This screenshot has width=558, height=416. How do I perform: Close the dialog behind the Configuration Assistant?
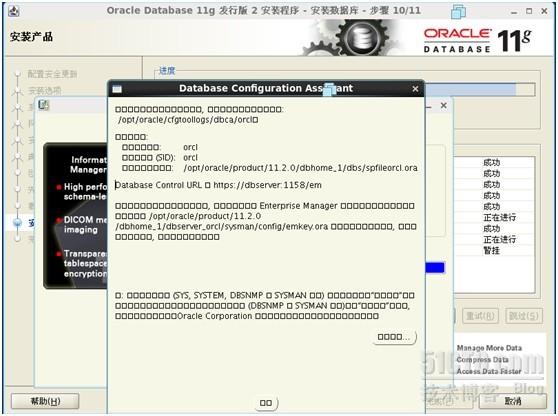coord(443,105)
